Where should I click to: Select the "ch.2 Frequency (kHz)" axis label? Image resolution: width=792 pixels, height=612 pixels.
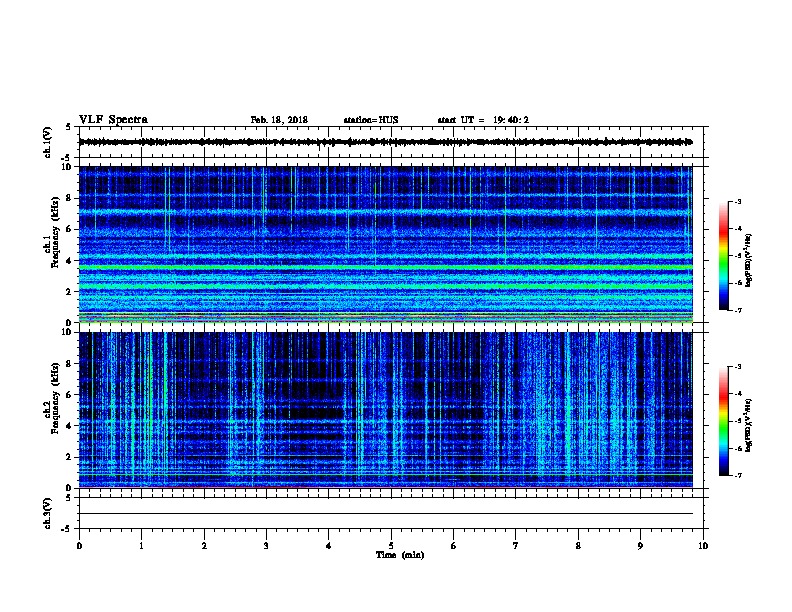click(51, 398)
